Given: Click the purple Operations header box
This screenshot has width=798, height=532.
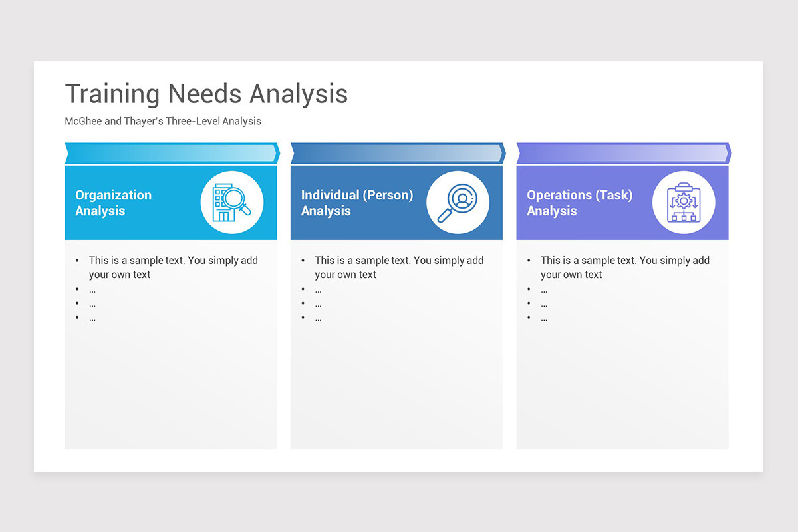Looking at the screenshot, I should (622, 203).
